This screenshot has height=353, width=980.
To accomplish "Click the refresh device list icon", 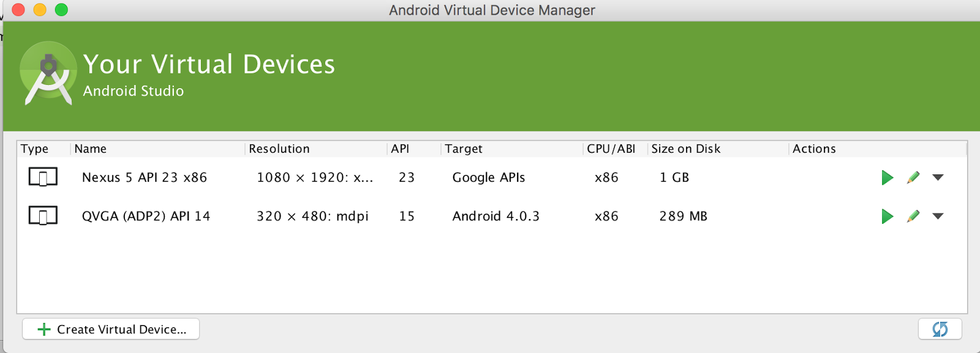I will pos(940,329).
